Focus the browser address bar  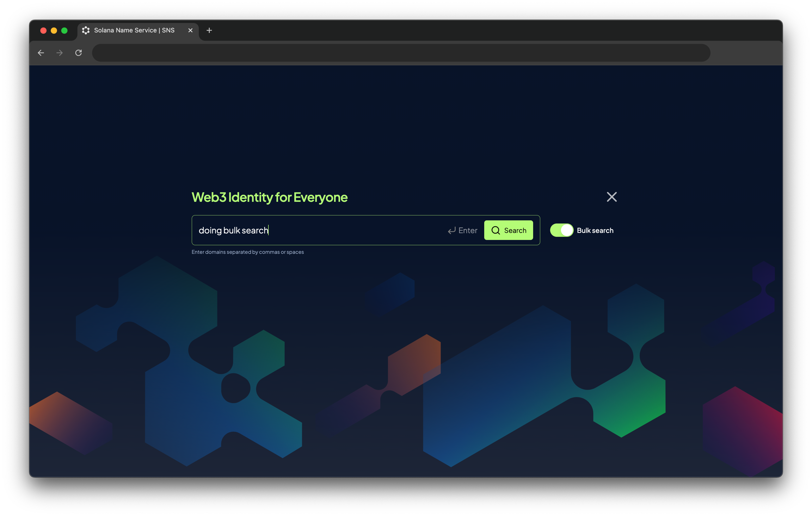tap(401, 53)
